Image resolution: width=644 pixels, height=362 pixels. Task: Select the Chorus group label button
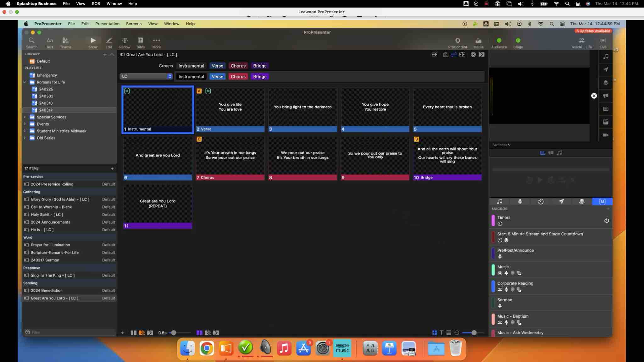(238, 66)
